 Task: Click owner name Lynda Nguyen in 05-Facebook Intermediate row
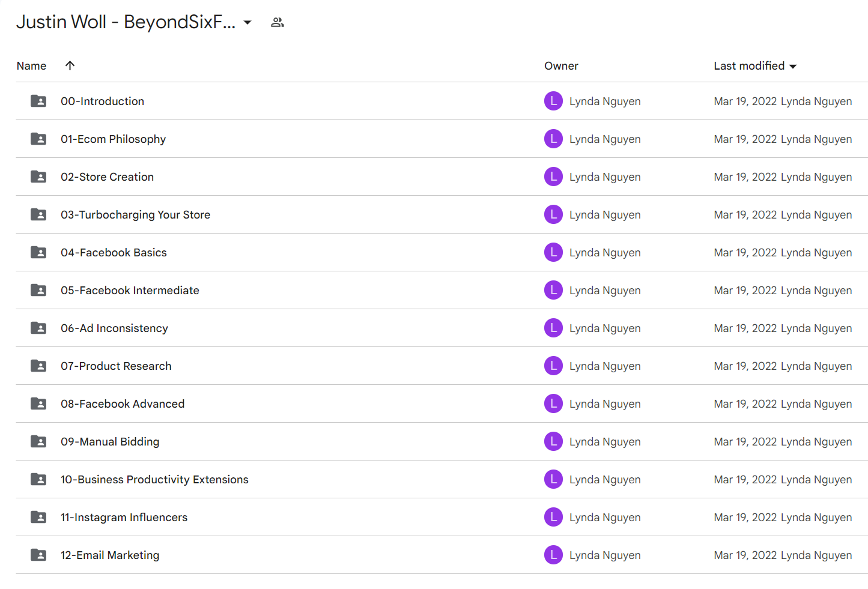click(x=605, y=291)
